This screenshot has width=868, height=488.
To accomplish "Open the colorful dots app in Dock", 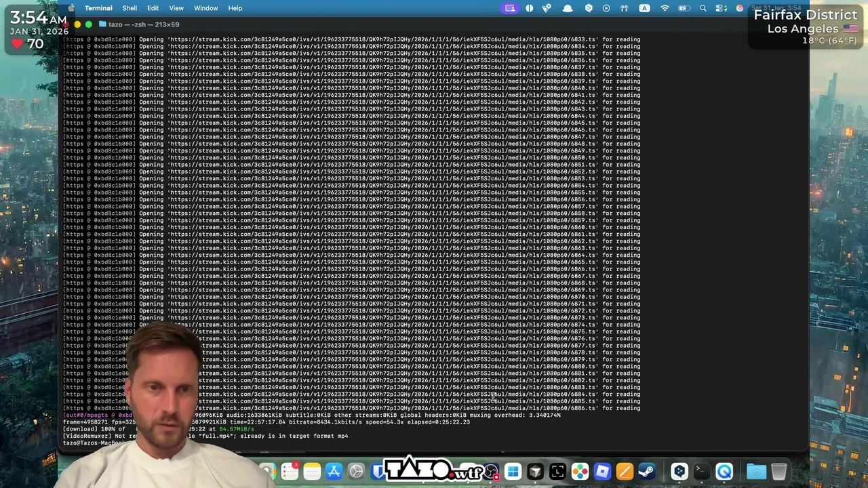I will (580, 471).
